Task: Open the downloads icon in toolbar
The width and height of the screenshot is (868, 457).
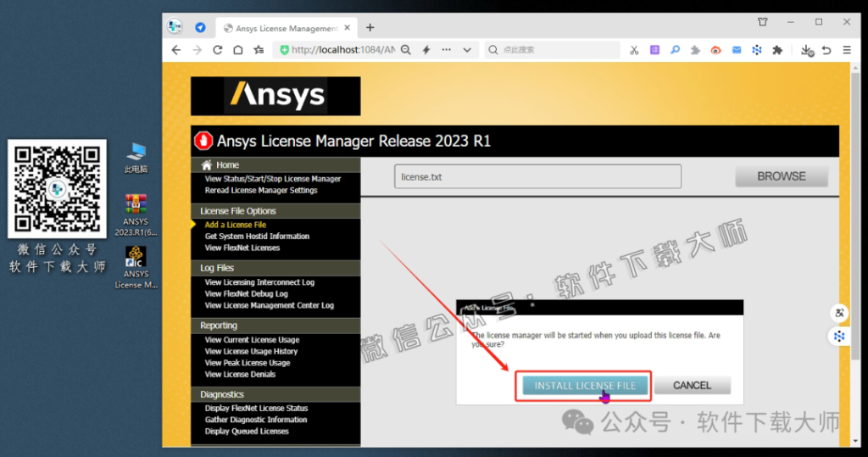Action: [x=807, y=50]
